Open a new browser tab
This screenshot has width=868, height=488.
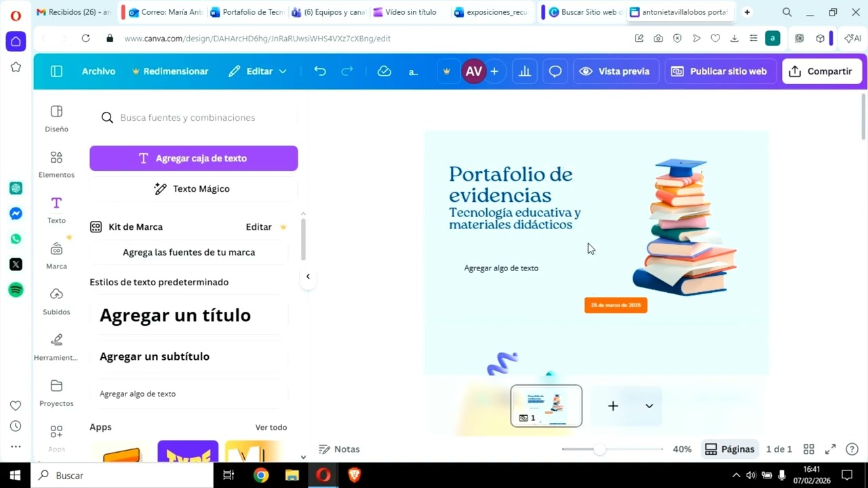pyautogui.click(x=747, y=12)
